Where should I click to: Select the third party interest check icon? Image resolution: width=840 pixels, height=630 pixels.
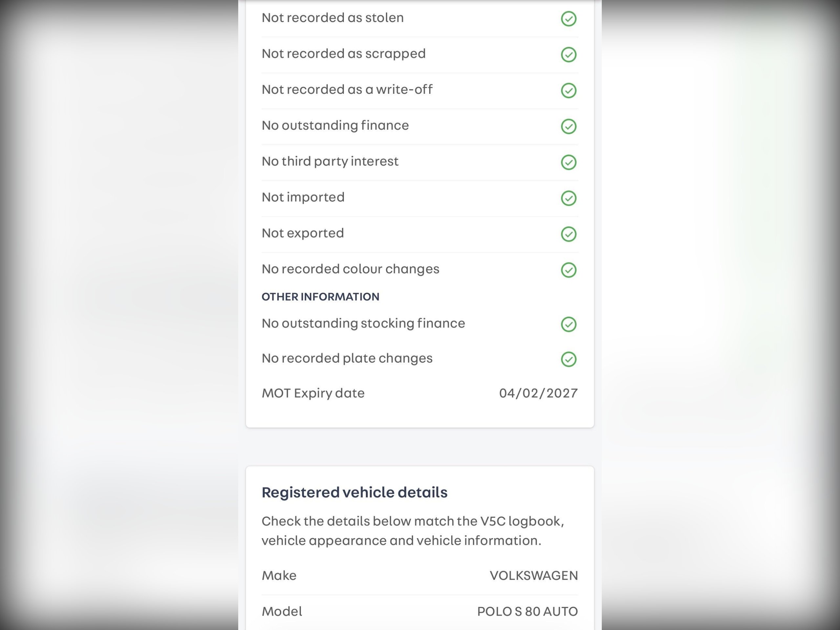tap(569, 162)
